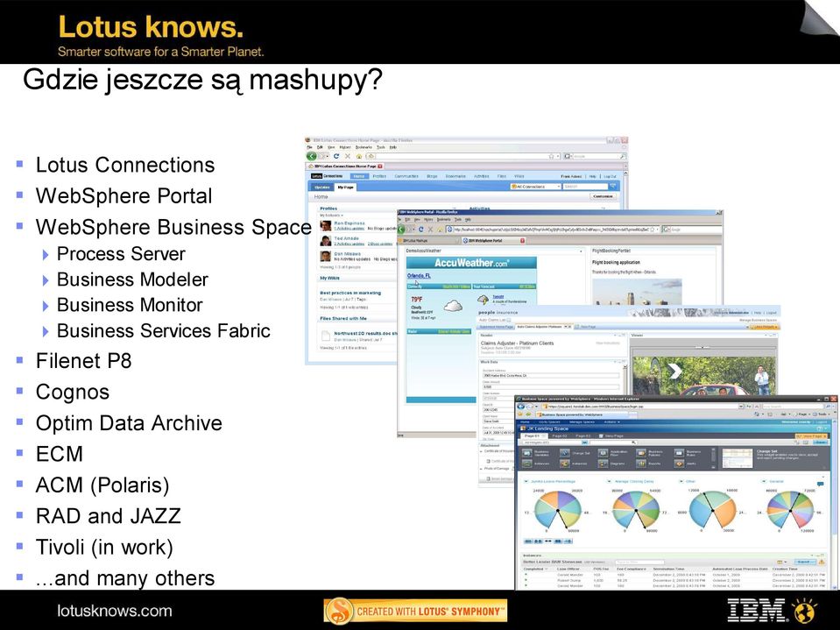Click Reload icon in WebSphere Portal Firefox window

tap(420, 230)
